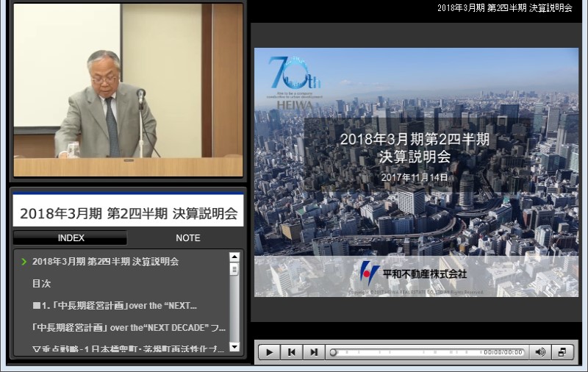The image size is (588, 372).
Task: Select index entry 2018年3月期 第2四半期 決算説明会
Action: point(105,262)
